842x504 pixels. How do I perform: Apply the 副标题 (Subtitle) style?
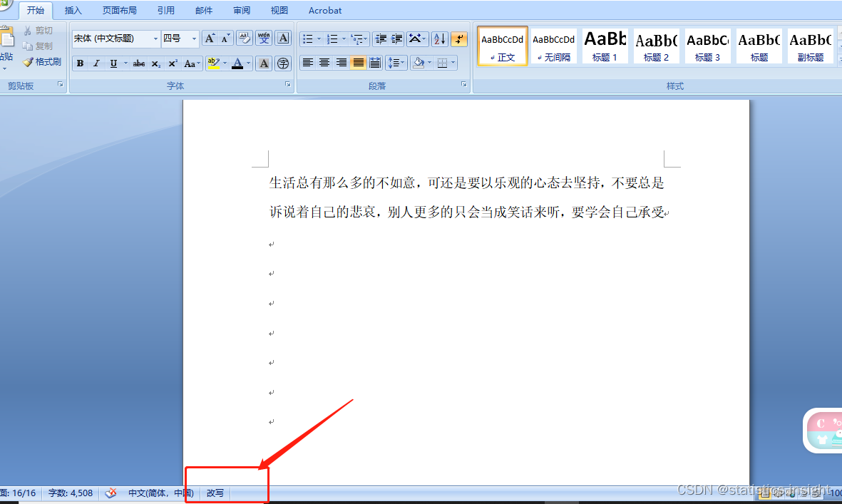coord(811,46)
